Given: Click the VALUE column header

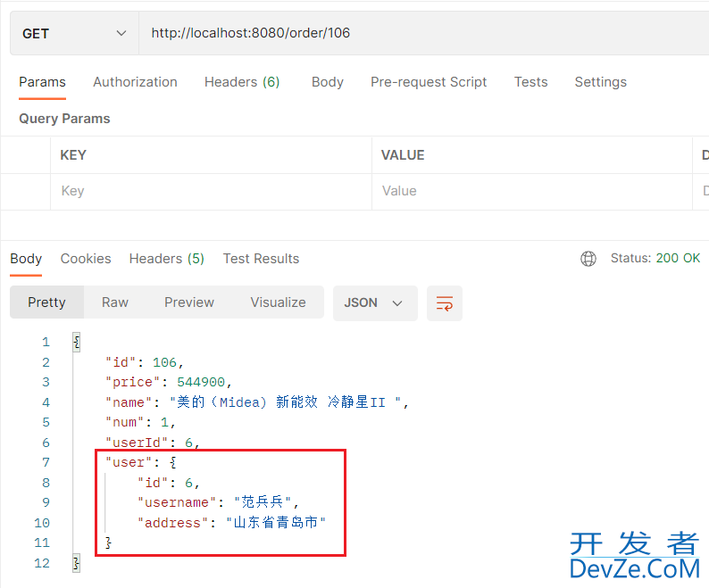Looking at the screenshot, I should pyautogui.click(x=403, y=155).
